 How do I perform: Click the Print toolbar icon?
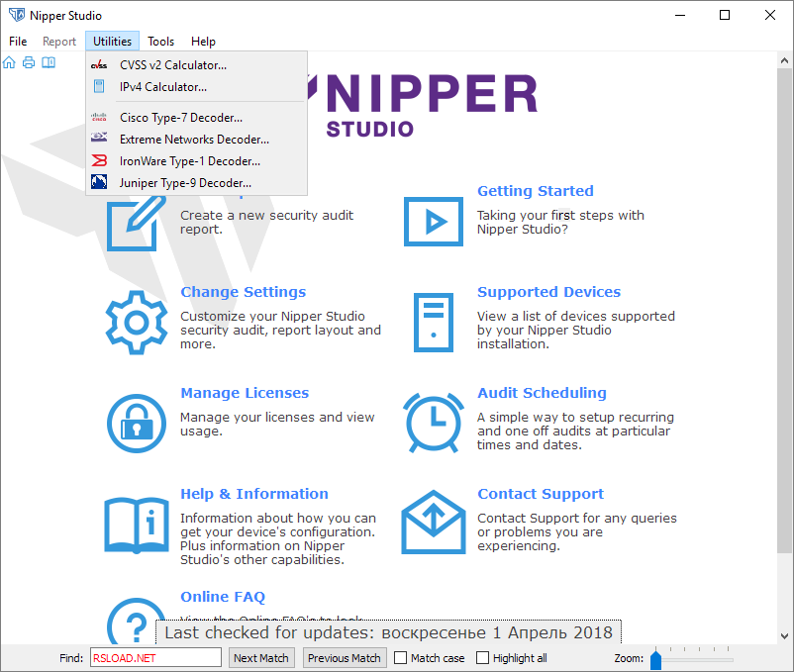coord(29,62)
